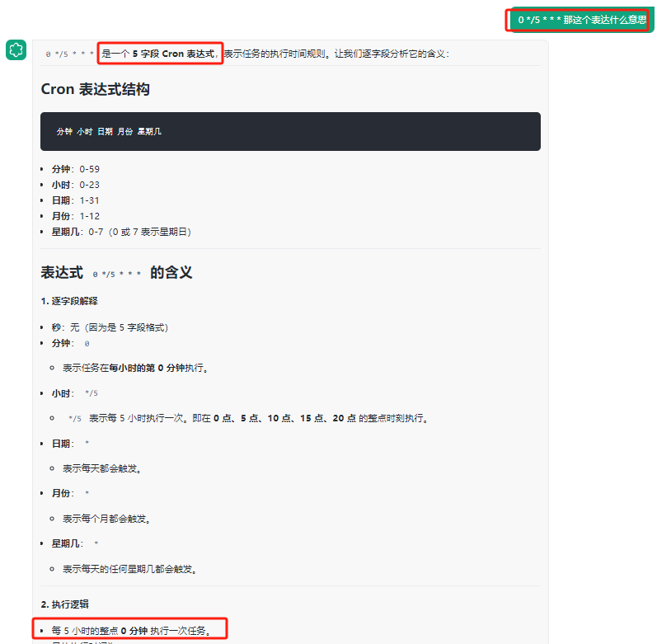Click the phrase '是一个 5 字段 Cron 表达式'

click(160, 54)
